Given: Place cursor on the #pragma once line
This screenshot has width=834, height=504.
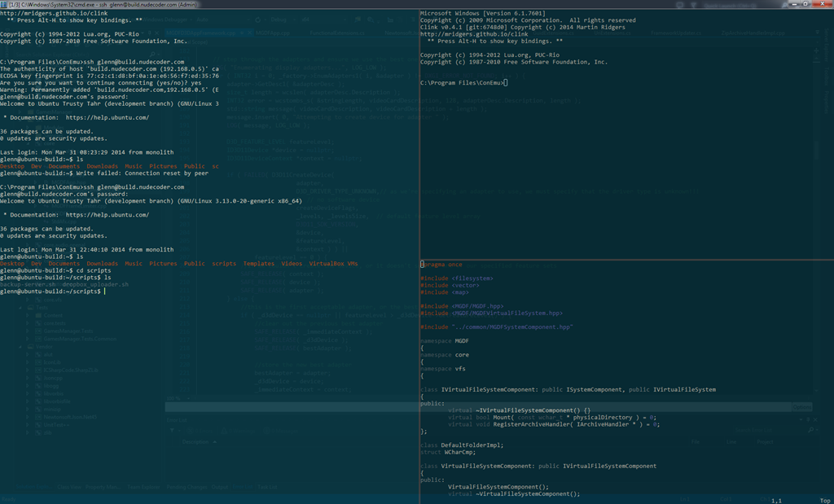Looking at the screenshot, I should [441, 265].
